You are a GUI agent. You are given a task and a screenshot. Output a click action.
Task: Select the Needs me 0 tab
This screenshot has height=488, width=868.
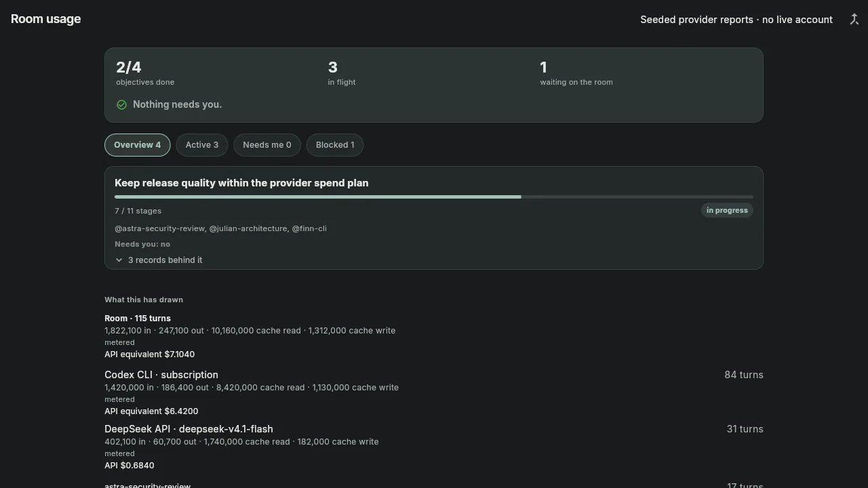[x=267, y=145]
